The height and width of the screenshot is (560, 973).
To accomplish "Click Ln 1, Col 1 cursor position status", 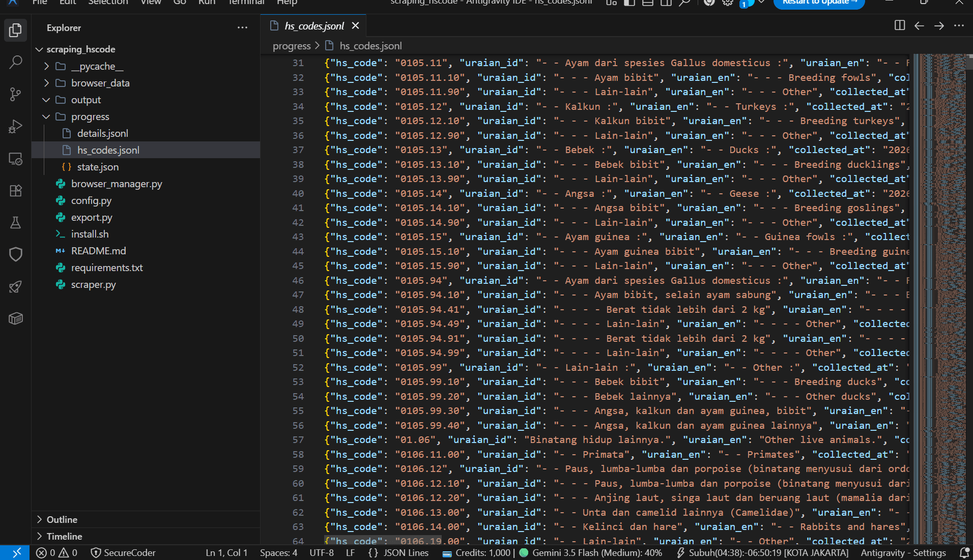I will (x=226, y=552).
